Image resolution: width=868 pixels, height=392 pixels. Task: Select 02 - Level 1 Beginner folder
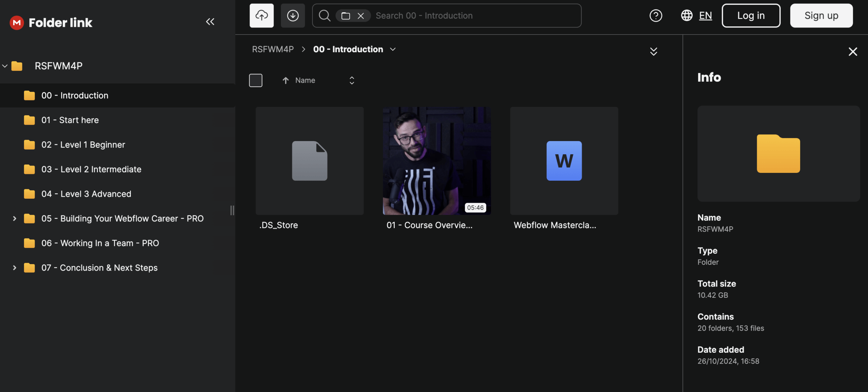point(83,145)
